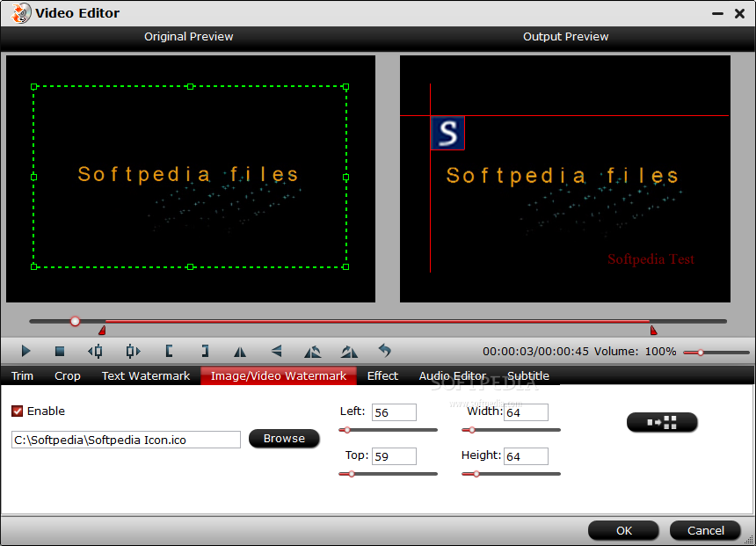
Task: Click the trim start marker on timeline
Action: (102, 330)
